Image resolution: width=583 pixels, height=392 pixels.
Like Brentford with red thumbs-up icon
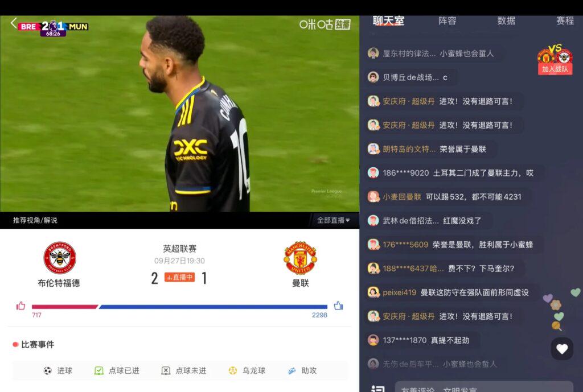[x=21, y=306]
